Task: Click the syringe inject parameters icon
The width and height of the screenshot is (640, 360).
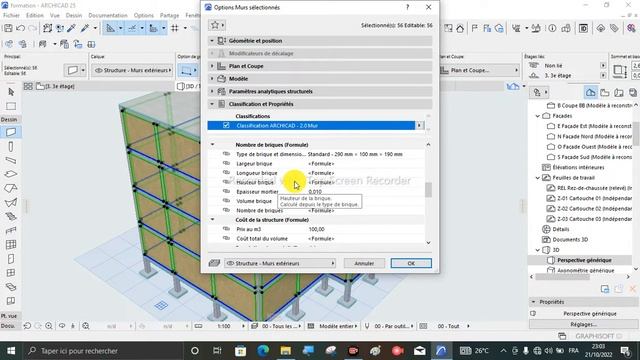Action: [85, 28]
